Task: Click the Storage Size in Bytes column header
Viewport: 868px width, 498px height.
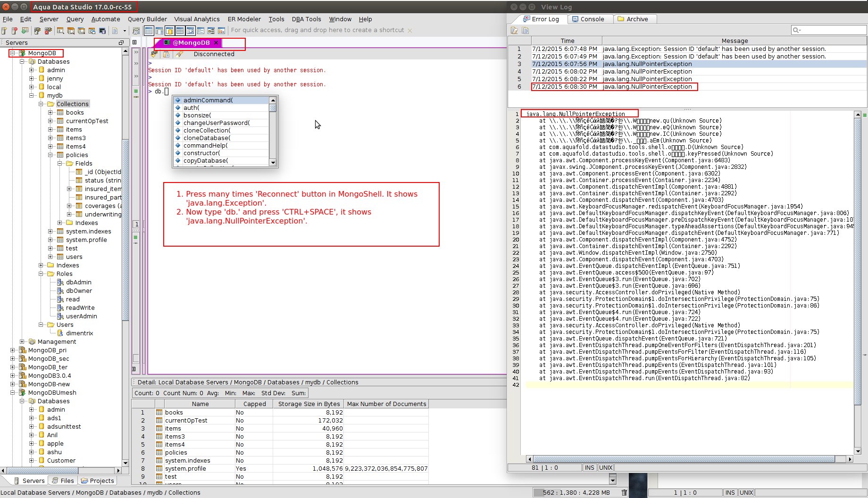Action: (309, 404)
